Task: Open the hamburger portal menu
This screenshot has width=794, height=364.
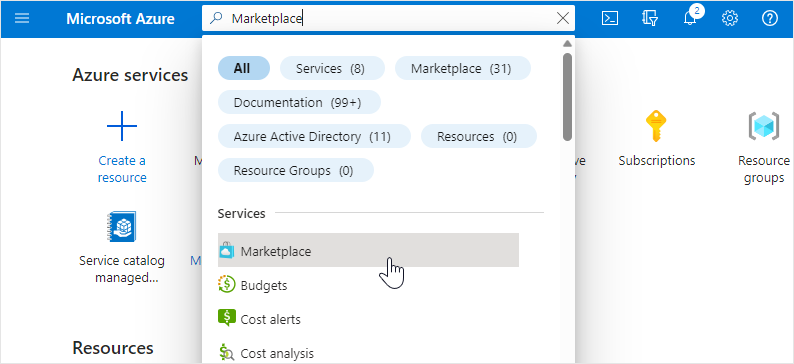Action: pyautogui.click(x=22, y=19)
